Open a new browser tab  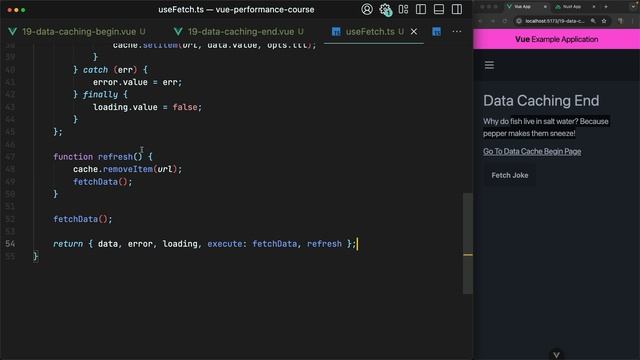[606, 7]
